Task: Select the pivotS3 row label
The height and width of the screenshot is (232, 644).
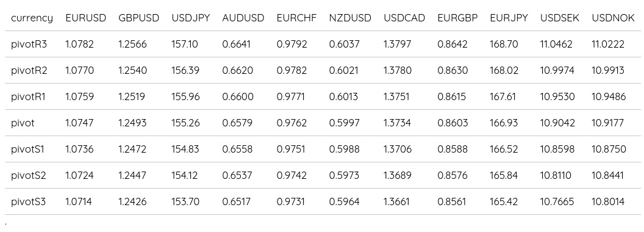Action: coord(28,202)
